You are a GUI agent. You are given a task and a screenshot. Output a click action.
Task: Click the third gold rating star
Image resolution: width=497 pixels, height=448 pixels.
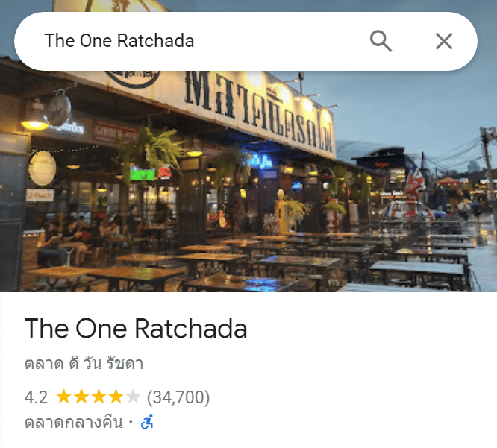[99, 397]
